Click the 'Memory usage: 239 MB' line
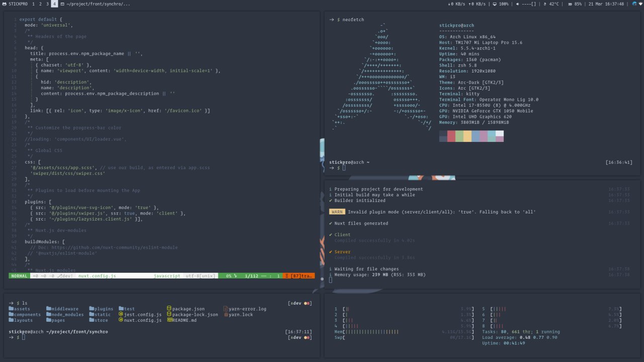Viewport: 644px width, 362px height. pos(377,275)
